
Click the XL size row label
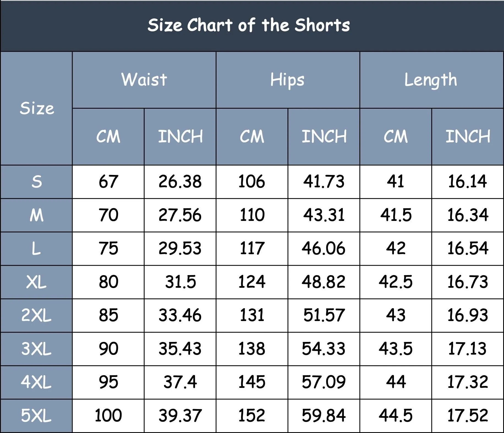coord(36,282)
